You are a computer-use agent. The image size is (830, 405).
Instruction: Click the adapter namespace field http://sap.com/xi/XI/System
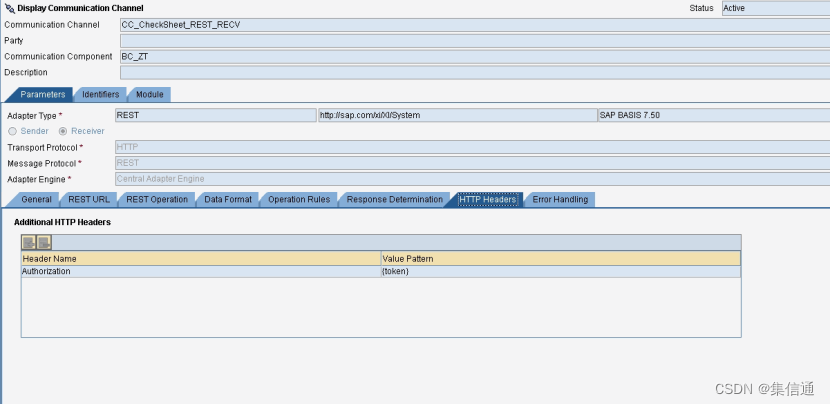click(x=458, y=115)
